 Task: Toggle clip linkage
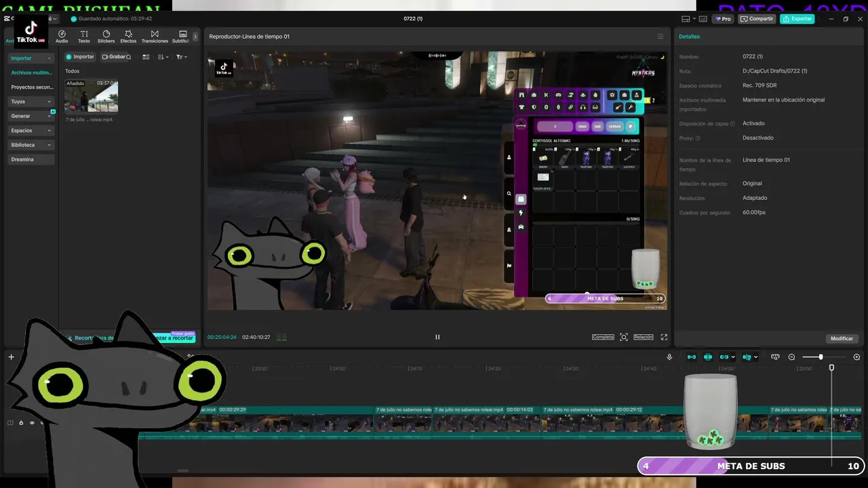point(724,357)
